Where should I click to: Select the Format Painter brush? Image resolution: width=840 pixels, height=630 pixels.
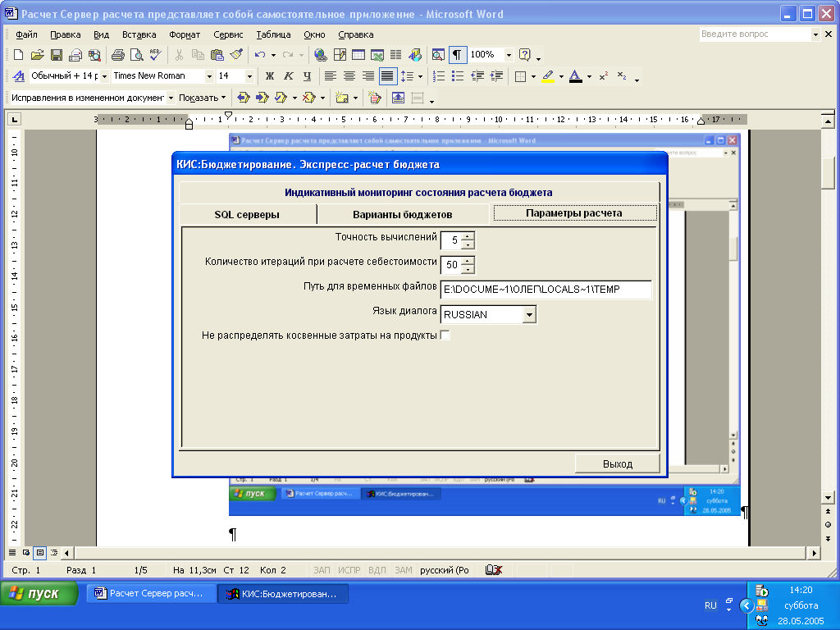coord(235,55)
